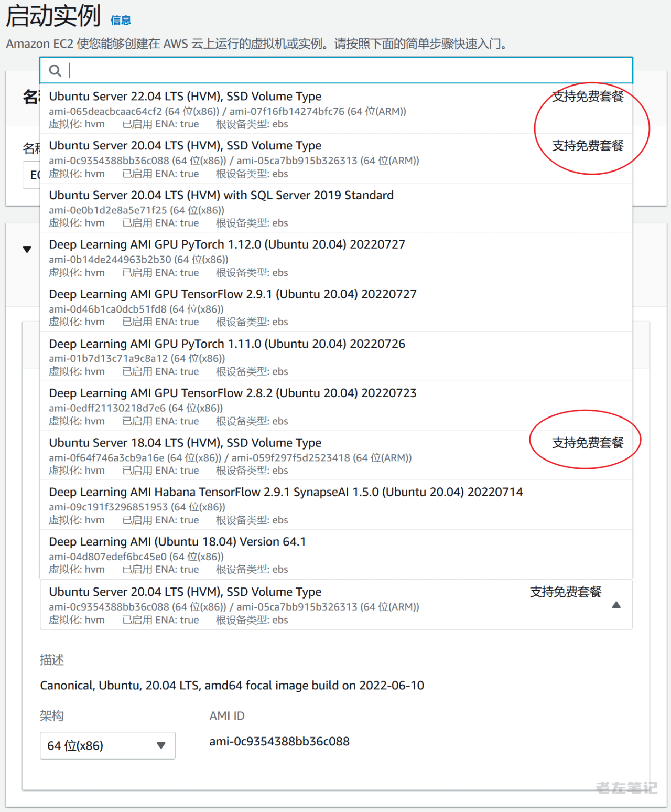Screen dimensions: 671x812
Task: Open the 信息 info link
Action: pos(121,20)
